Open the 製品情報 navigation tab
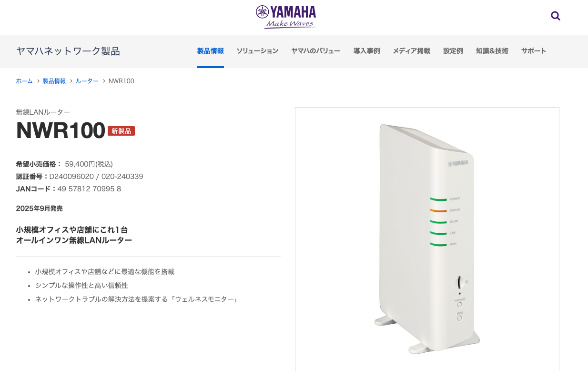The image size is (588, 377). tap(210, 51)
